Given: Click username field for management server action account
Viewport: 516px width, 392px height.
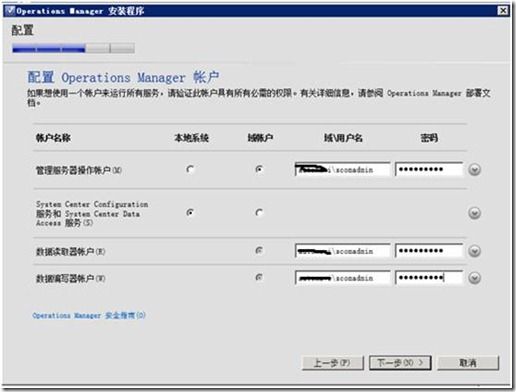Looking at the screenshot, I should pyautogui.click(x=342, y=169).
